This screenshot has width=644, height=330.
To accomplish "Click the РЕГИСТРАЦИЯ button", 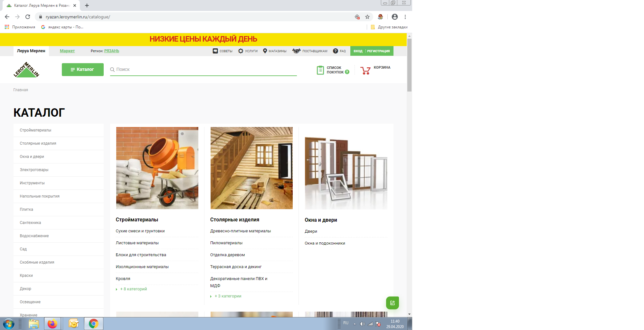I will pos(378,51).
